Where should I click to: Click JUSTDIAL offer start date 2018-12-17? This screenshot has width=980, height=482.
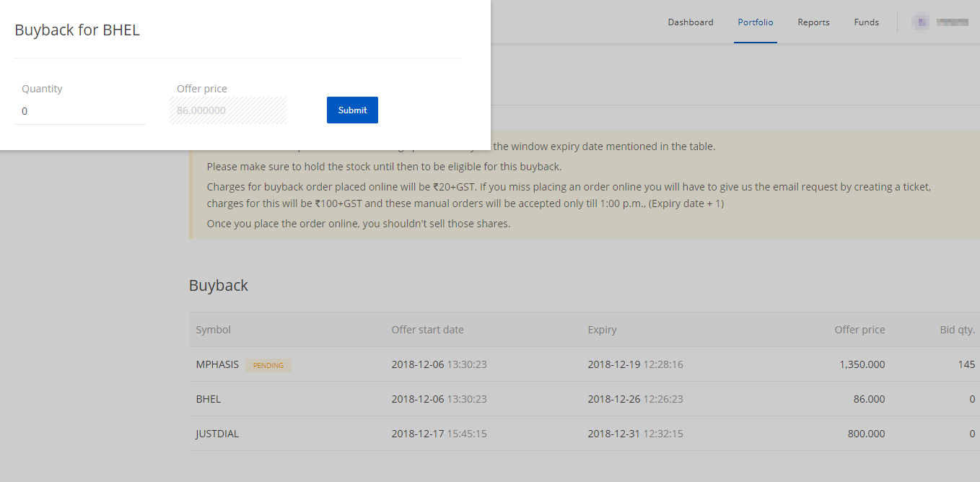(x=418, y=434)
